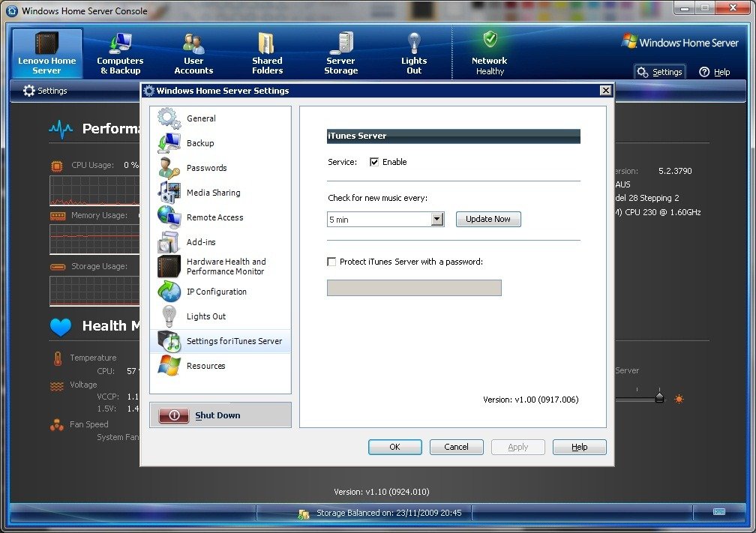This screenshot has height=533, width=756.
Task: Open the Shared Folders tab
Action: pos(267,53)
